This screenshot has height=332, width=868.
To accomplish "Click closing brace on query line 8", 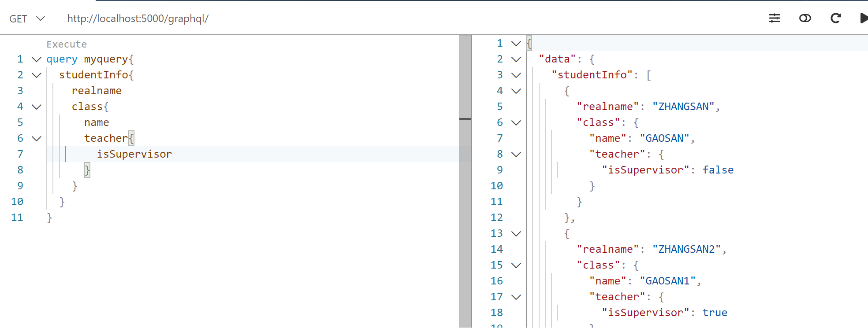I will (87, 170).
